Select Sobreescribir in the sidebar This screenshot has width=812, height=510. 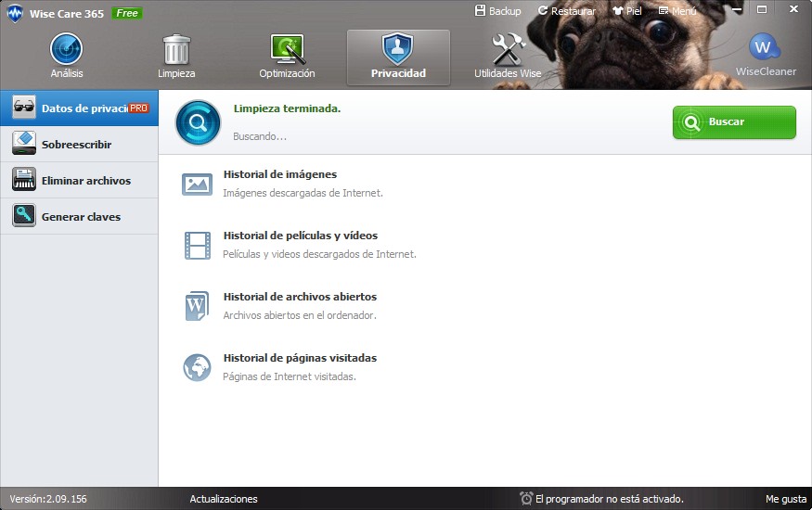click(79, 145)
